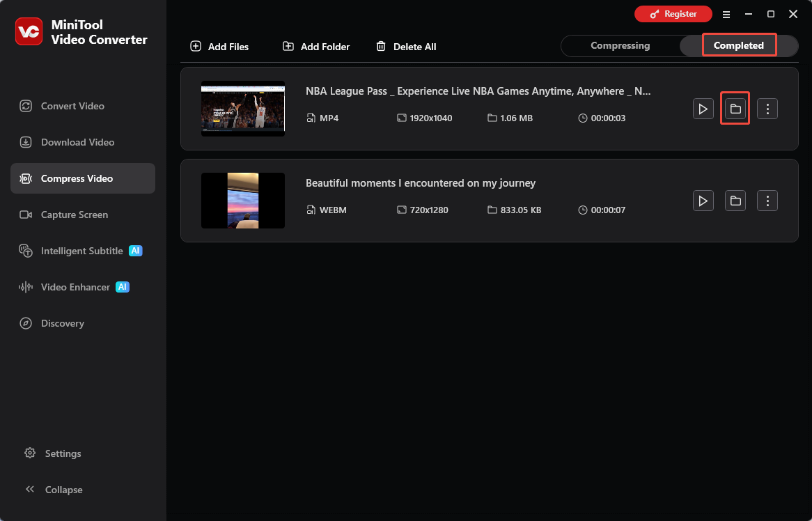Screen dimensions: 812x521
Task: Minimize the MiniTool window
Action: pos(749,15)
